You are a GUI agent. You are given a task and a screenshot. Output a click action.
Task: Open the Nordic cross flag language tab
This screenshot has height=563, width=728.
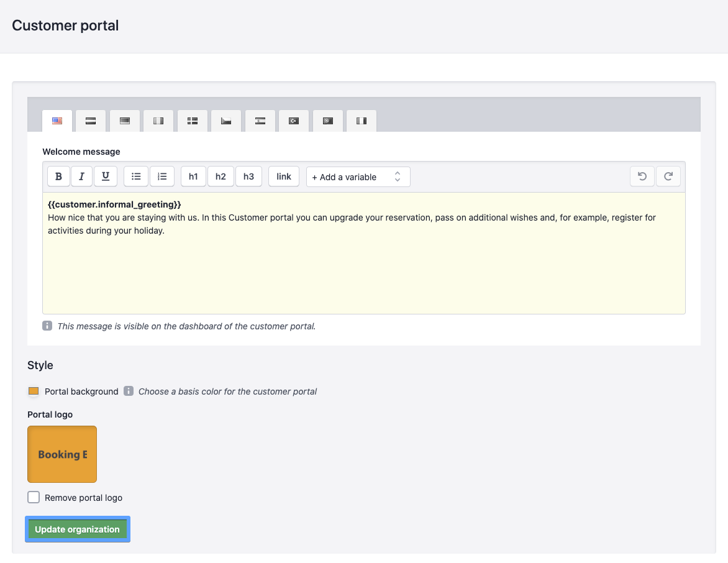192,121
